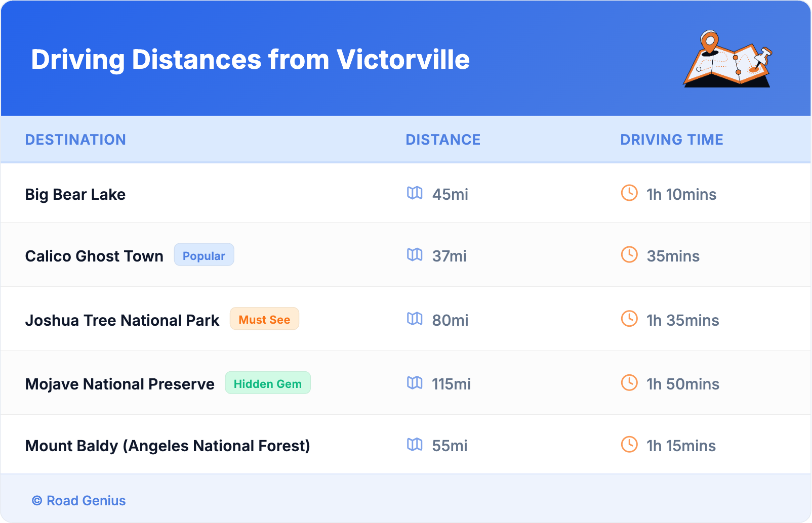This screenshot has width=812, height=523.
Task: Click the map icon beside 115mi
Action: [415, 383]
